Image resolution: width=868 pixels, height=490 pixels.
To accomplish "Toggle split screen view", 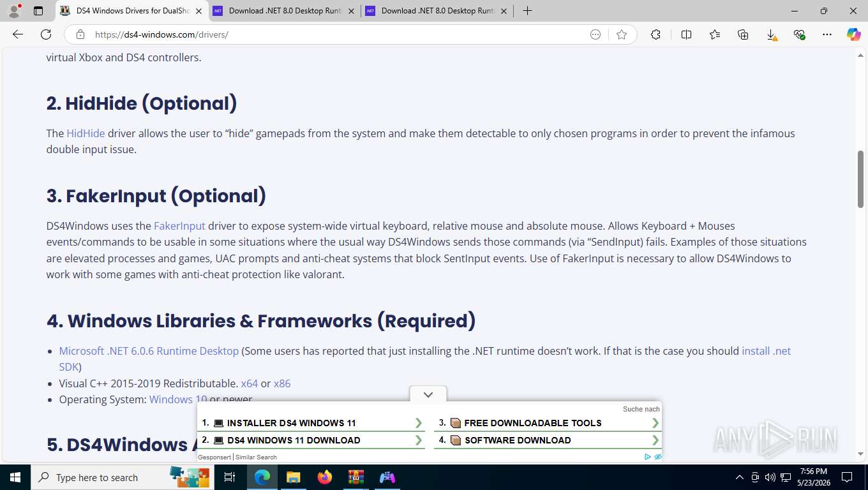I will point(687,34).
